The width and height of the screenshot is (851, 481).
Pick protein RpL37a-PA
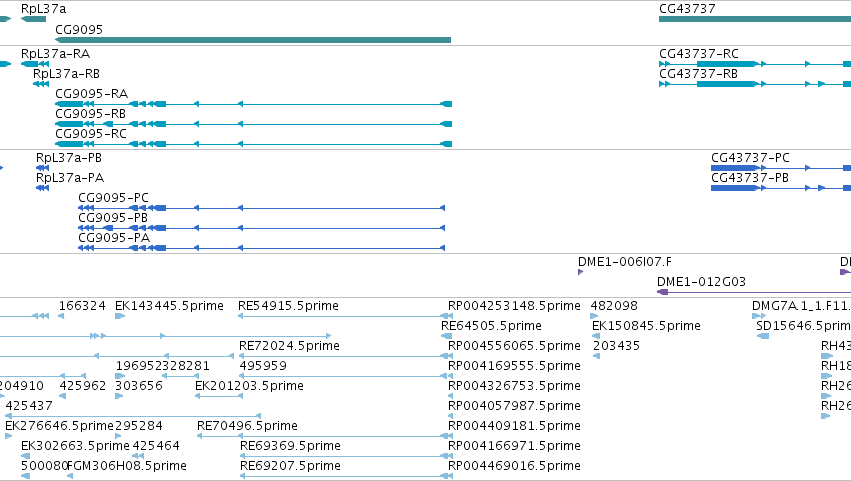[42, 188]
